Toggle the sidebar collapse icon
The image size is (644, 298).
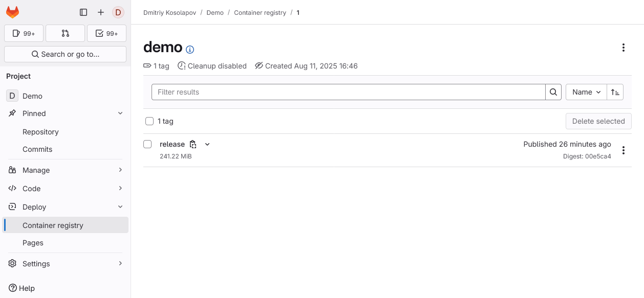[83, 12]
